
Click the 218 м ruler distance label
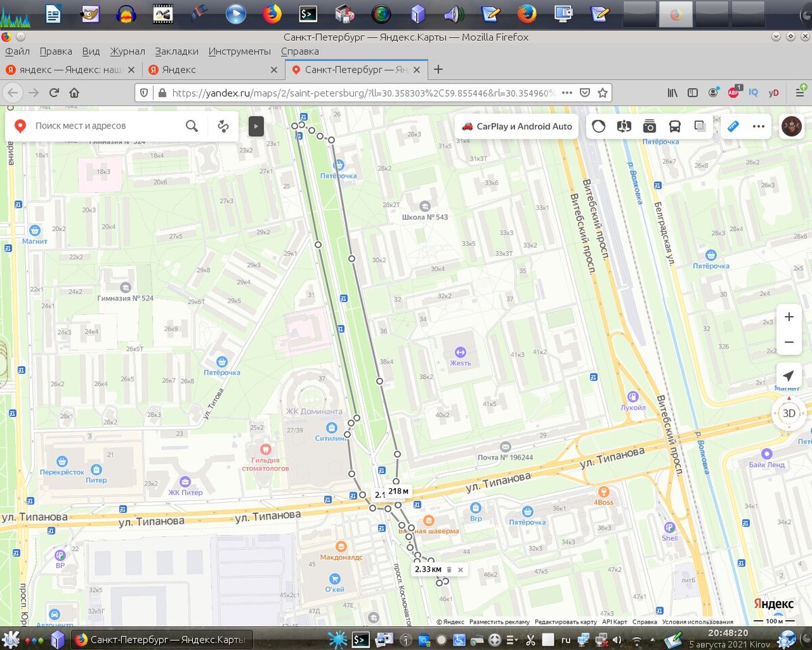(399, 491)
